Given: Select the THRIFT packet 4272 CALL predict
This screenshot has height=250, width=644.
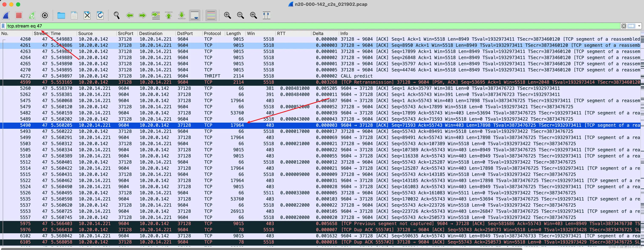Looking at the screenshot, I should click(x=320, y=76).
